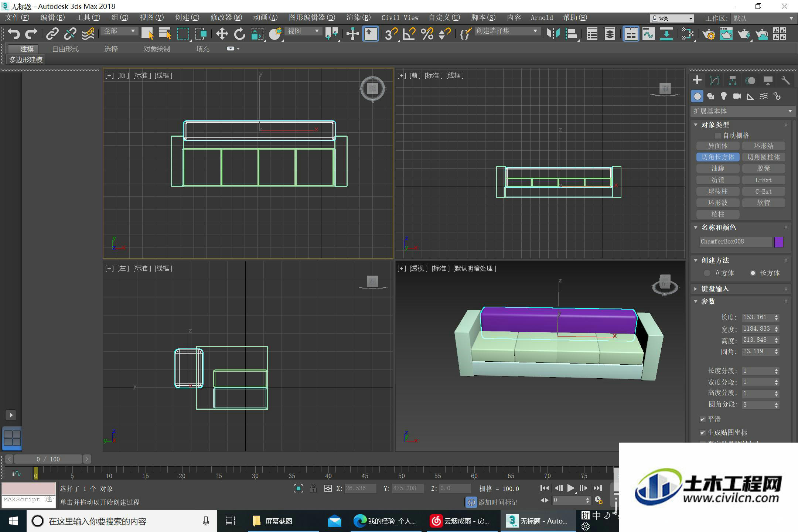Select the Link objects tool
The height and width of the screenshot is (532, 798).
tap(52, 34)
